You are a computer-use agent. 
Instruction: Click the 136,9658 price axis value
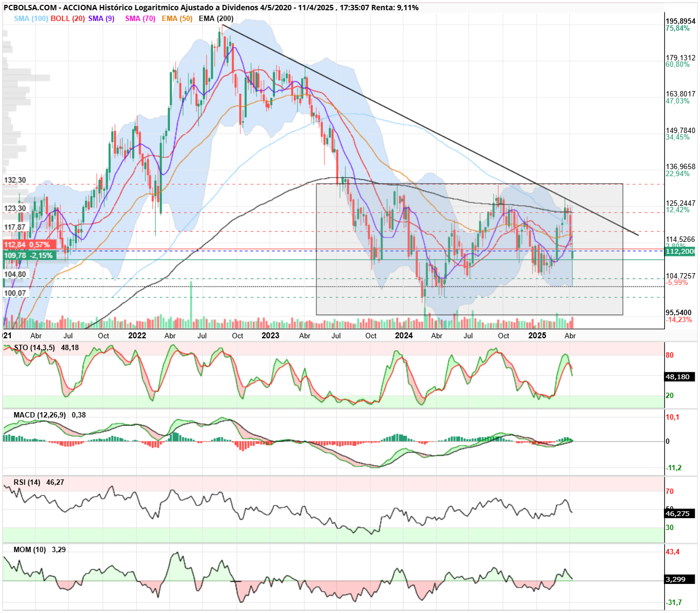point(681,166)
